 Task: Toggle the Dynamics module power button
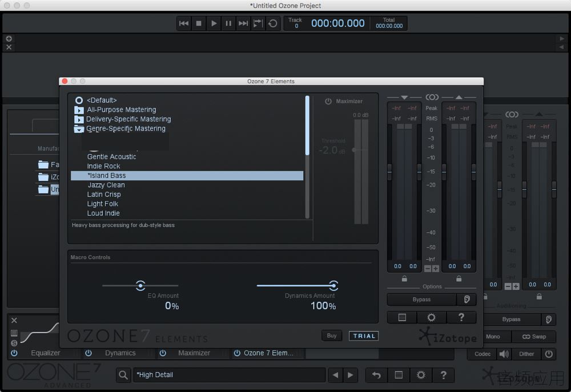[89, 353]
